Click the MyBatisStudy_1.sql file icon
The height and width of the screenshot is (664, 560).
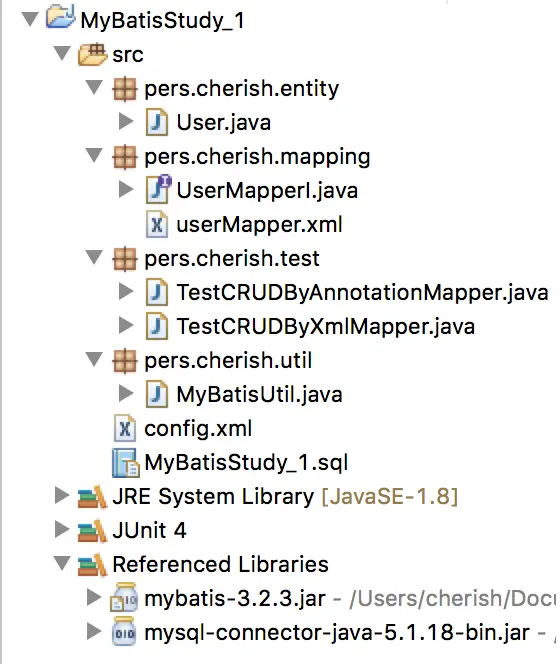pos(125,462)
